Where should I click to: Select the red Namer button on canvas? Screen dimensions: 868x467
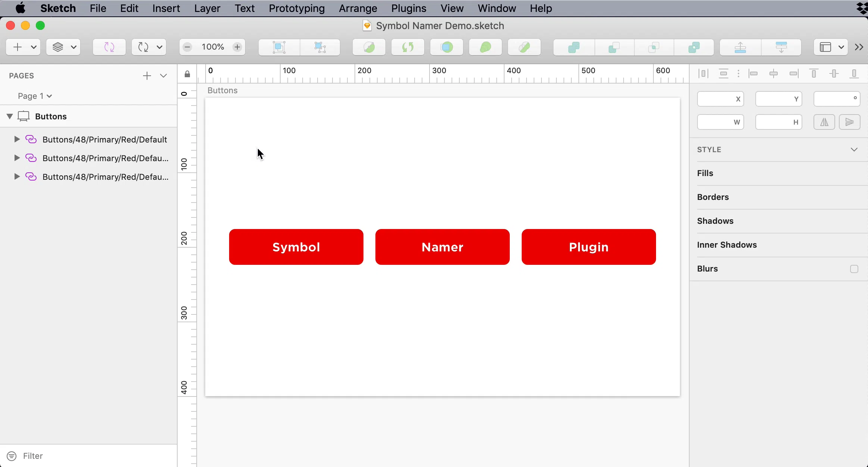(443, 247)
